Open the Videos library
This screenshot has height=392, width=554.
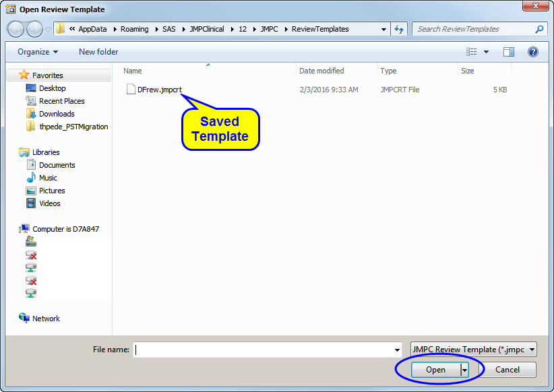[49, 203]
